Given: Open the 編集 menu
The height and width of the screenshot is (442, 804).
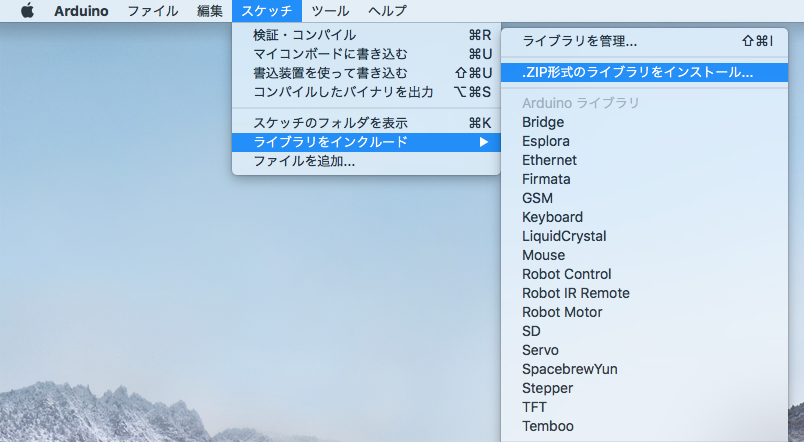Looking at the screenshot, I should coord(210,11).
